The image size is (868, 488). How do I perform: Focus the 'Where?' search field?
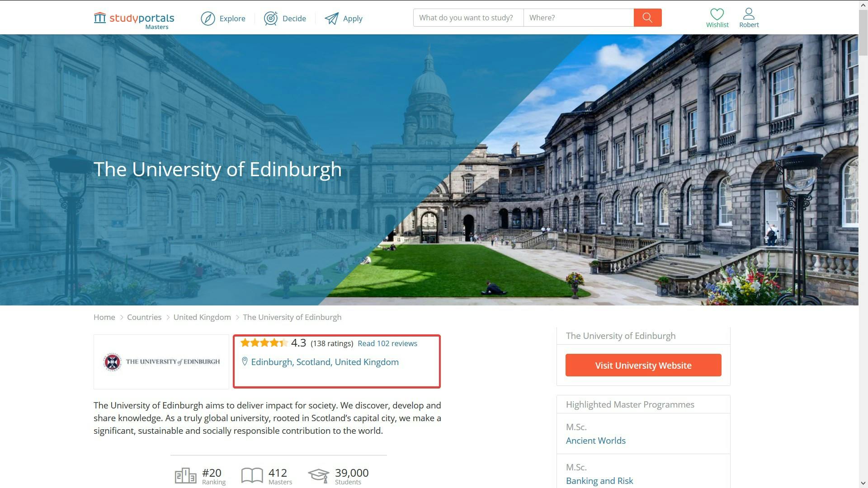coord(579,18)
